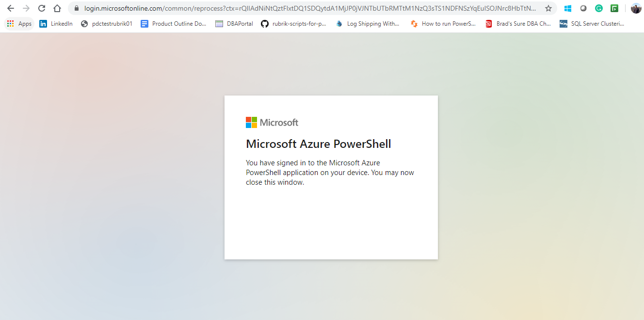Screen dimensions: 644x320
Task: Open the Product Outline Do... bookmark
Action: [x=174, y=24]
